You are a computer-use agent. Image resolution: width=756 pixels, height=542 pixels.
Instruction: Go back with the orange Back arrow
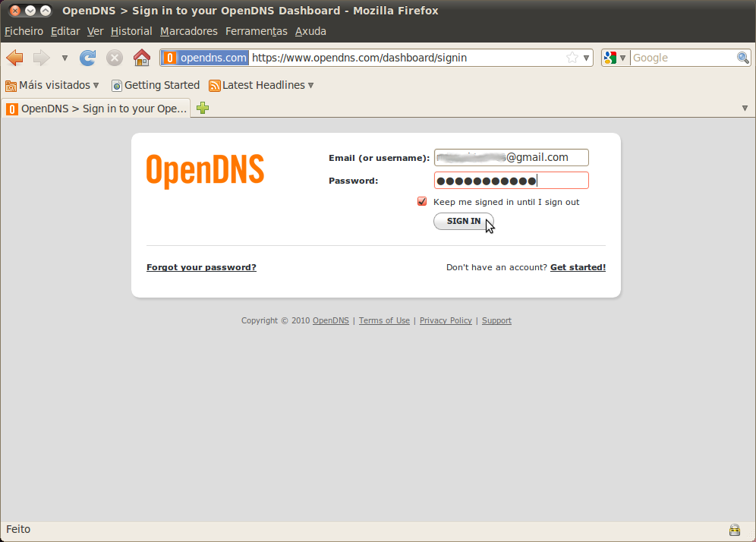[x=15, y=58]
